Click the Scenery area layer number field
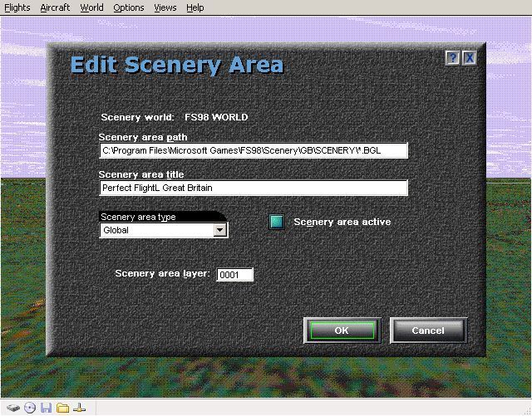This screenshot has height=416, width=532. click(x=234, y=275)
